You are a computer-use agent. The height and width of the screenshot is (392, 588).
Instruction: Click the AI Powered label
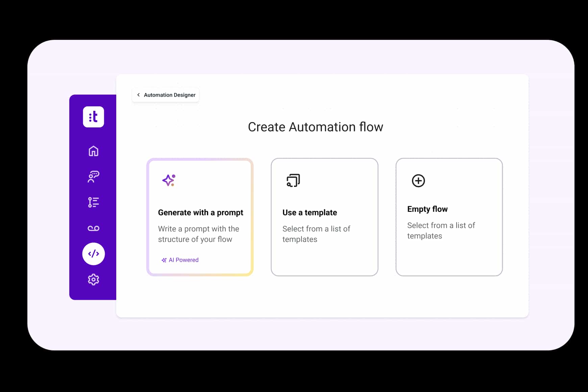(183, 260)
